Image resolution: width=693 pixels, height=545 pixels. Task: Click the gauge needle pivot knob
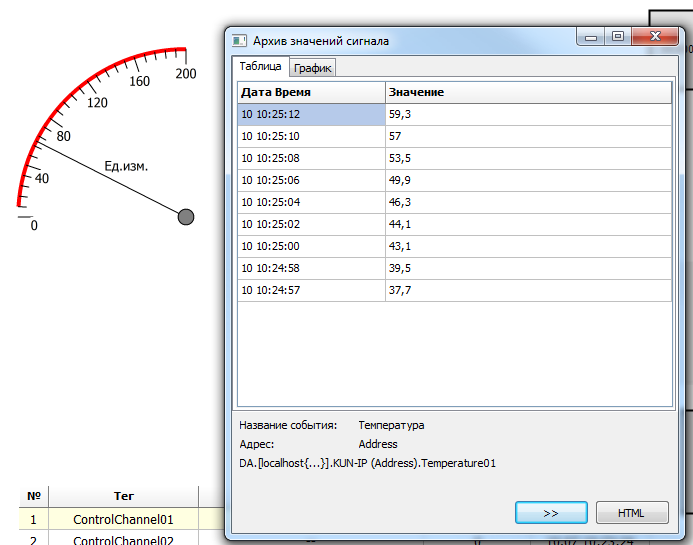pos(185,217)
